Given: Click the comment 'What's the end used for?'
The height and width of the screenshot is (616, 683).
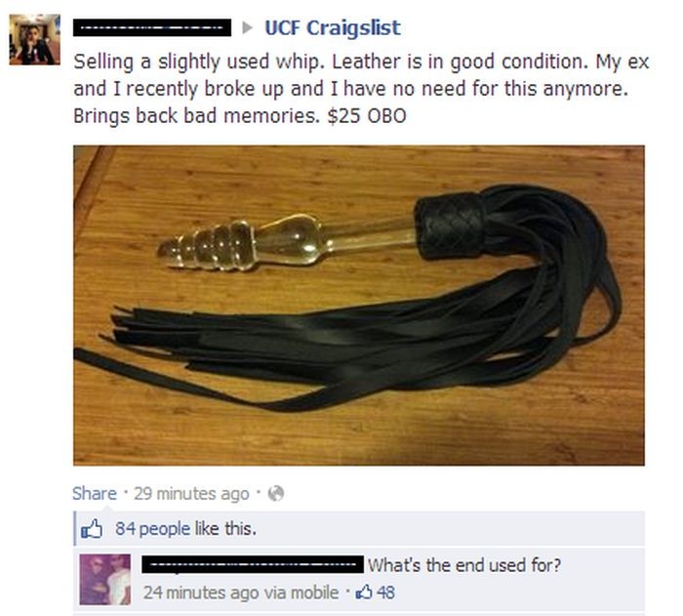Looking at the screenshot, I should click(464, 565).
